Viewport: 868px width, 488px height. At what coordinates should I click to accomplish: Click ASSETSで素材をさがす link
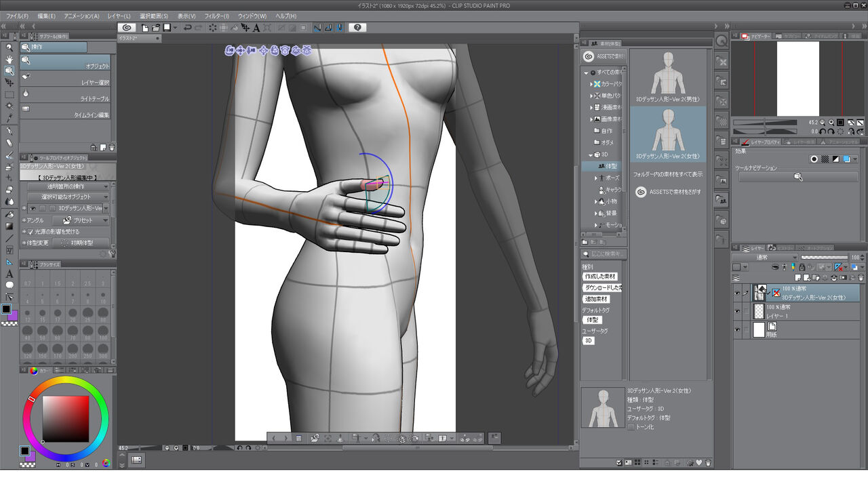pyautogui.click(x=671, y=192)
